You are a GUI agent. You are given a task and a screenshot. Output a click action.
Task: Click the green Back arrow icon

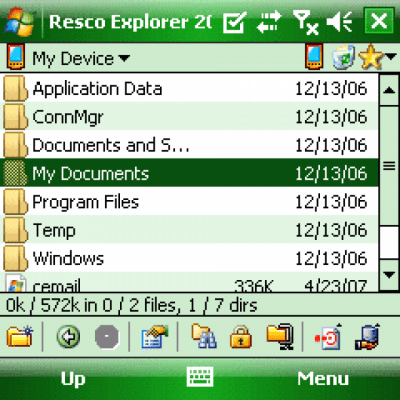(68, 336)
